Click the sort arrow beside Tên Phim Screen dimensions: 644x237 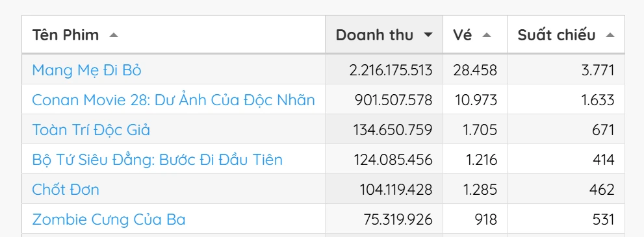(x=114, y=35)
